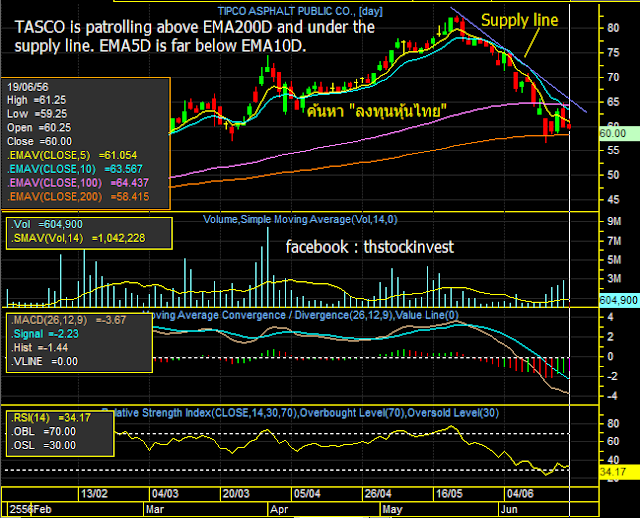Click the Relative Strength Index panel title

click(x=300, y=413)
